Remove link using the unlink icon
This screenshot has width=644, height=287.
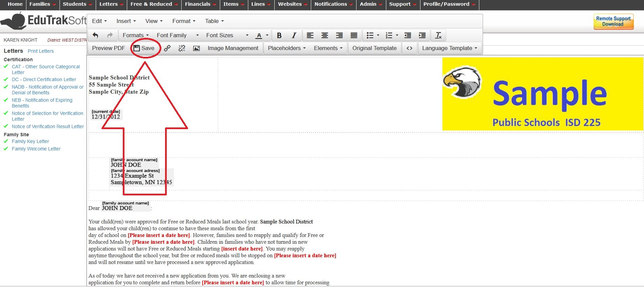point(182,48)
